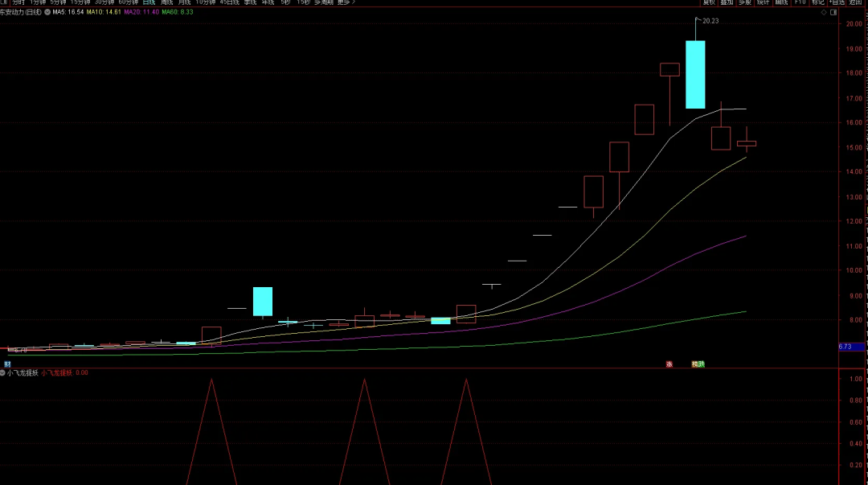Image resolution: width=868 pixels, height=485 pixels.
Task: Select the 年线 yearly tab
Action: point(268,2)
